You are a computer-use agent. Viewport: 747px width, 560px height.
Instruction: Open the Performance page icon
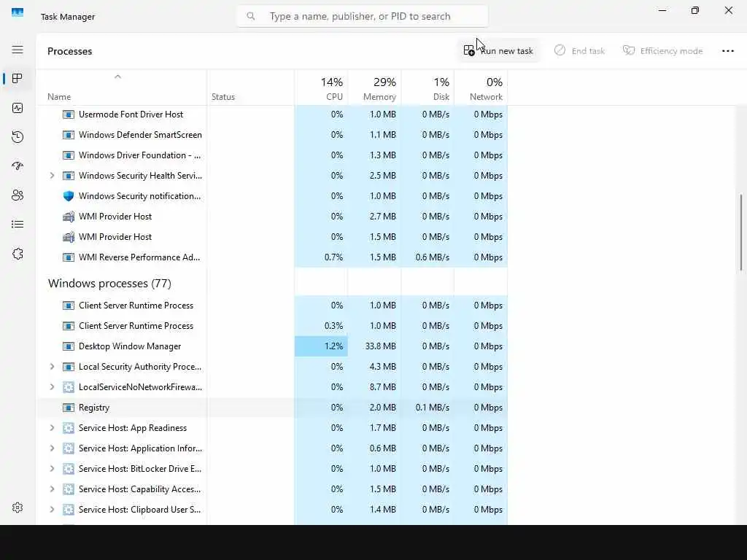click(18, 108)
